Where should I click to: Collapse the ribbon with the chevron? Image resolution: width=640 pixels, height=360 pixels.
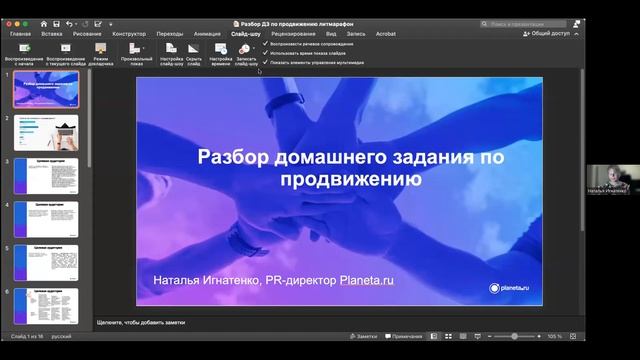[576, 34]
